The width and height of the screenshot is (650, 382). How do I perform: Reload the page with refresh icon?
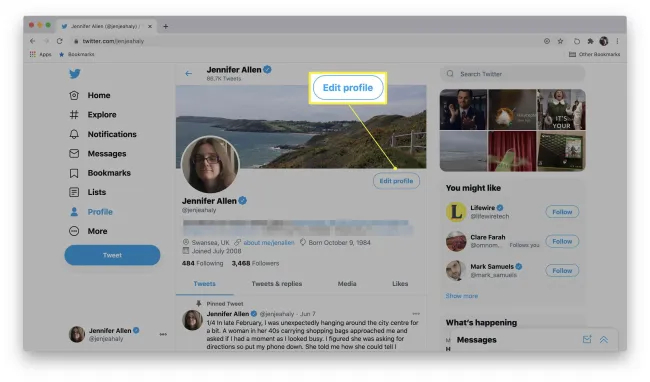click(x=60, y=41)
